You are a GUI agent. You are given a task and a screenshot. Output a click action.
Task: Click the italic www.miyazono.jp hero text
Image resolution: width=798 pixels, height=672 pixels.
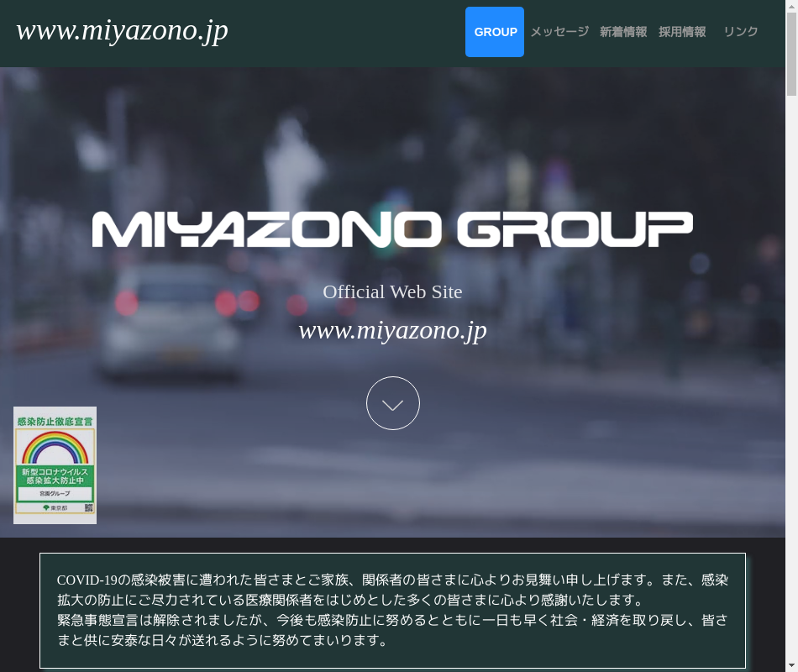(393, 331)
